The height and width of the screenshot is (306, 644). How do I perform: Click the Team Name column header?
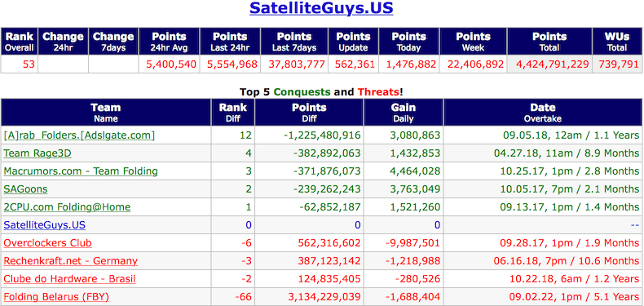point(105,113)
